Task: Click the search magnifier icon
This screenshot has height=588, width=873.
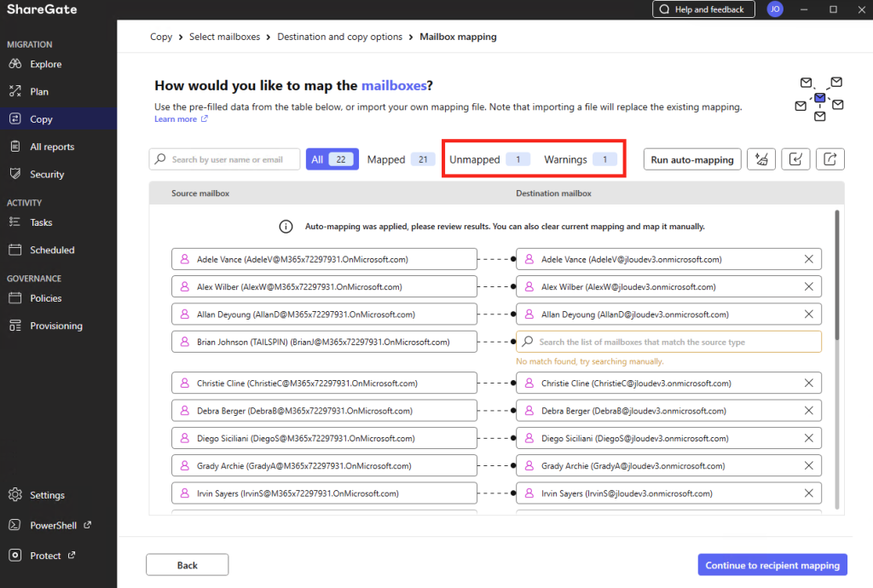Action: (160, 159)
